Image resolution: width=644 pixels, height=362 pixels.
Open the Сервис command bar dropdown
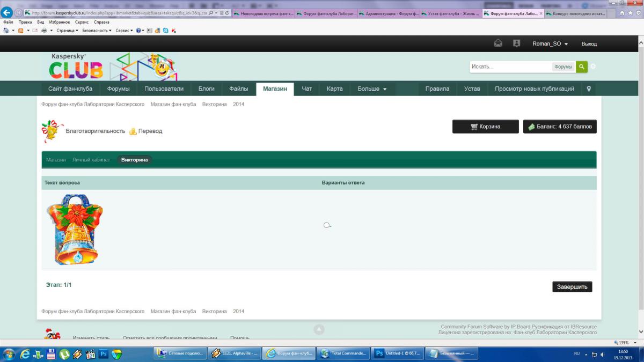point(125,31)
